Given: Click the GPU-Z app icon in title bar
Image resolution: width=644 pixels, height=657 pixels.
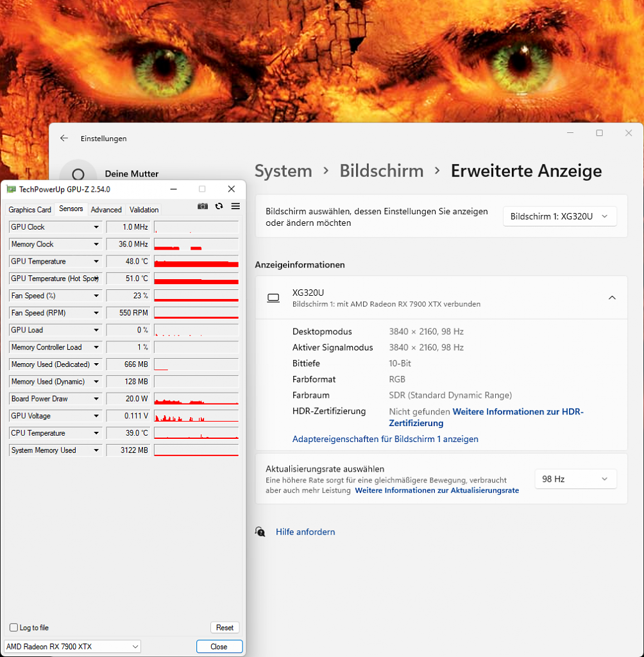Looking at the screenshot, I should (x=12, y=189).
